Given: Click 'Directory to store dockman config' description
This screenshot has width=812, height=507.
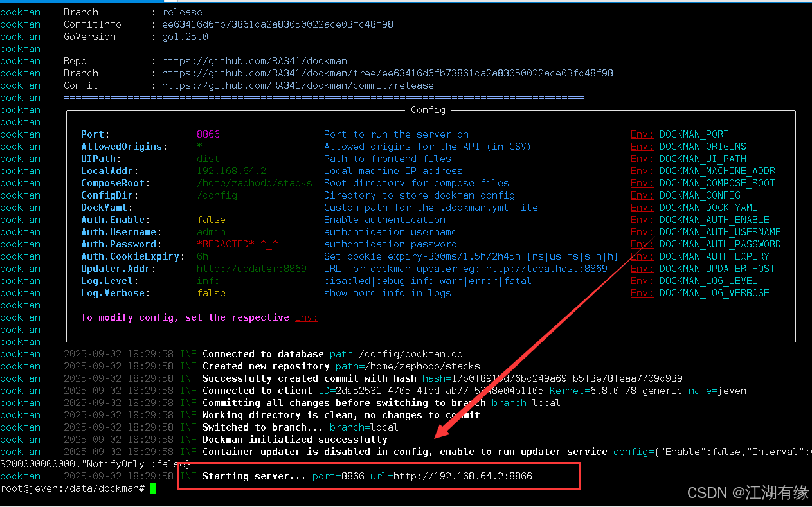Looking at the screenshot, I should point(419,195).
